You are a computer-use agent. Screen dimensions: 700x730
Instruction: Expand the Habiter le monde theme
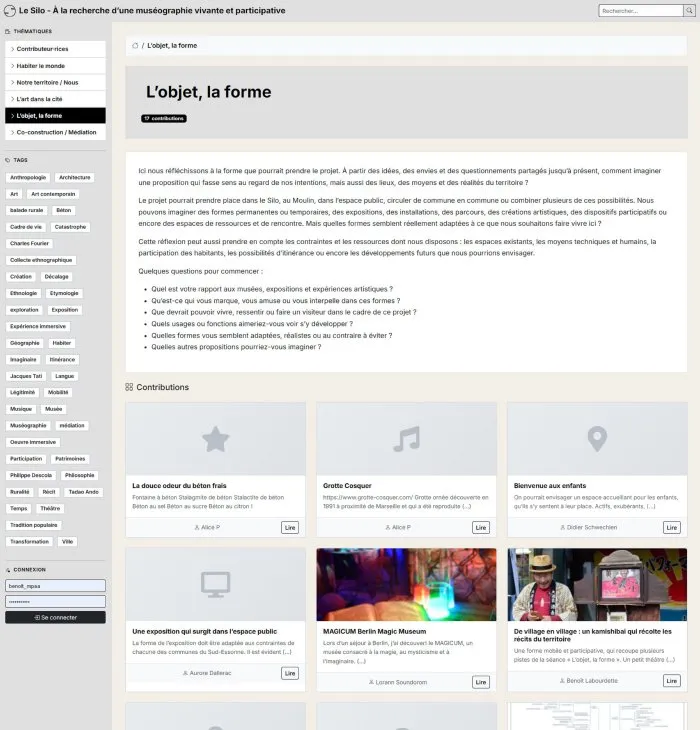coord(55,66)
